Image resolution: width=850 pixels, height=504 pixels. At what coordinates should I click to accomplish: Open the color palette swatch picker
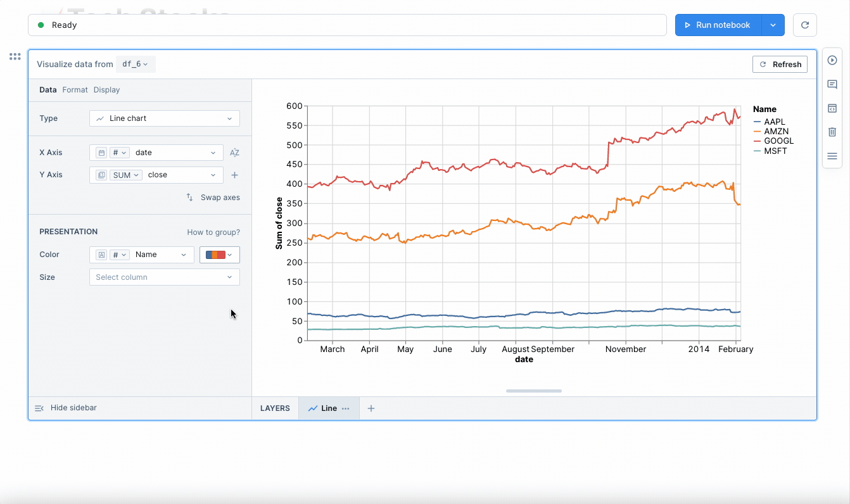tap(219, 255)
